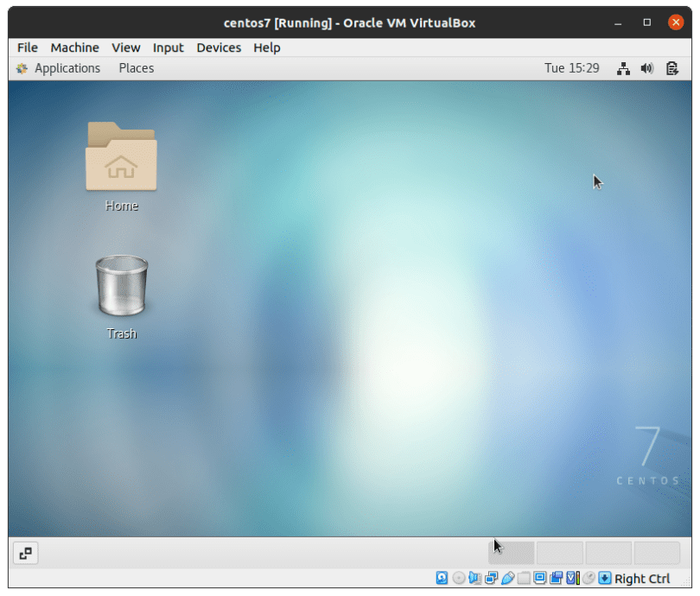This screenshot has height=596, width=700.
Task: Select the first workspace in the switcher
Action: pyautogui.click(x=511, y=551)
